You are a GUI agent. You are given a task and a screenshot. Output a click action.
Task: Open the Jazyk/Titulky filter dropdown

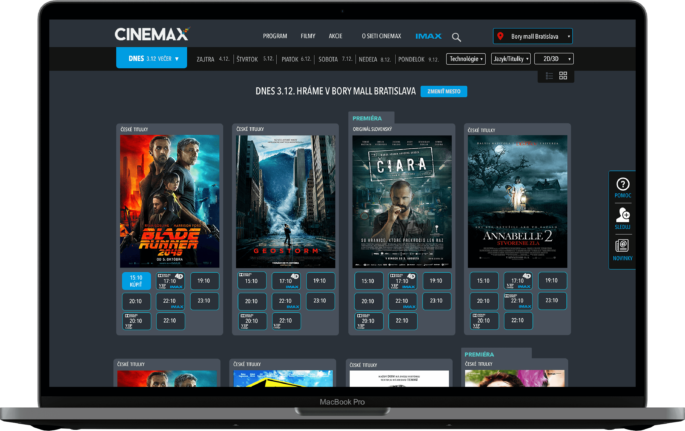(x=511, y=59)
